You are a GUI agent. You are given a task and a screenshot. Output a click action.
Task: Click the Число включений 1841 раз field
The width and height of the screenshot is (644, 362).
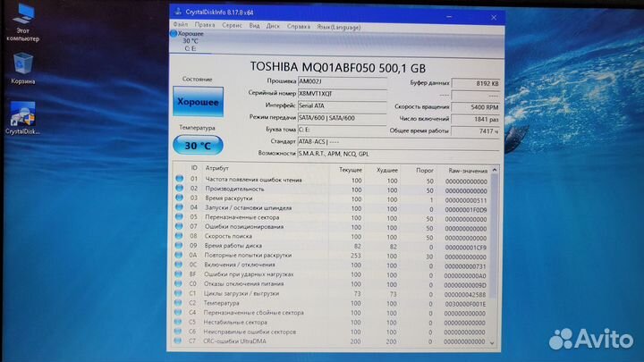(476, 119)
